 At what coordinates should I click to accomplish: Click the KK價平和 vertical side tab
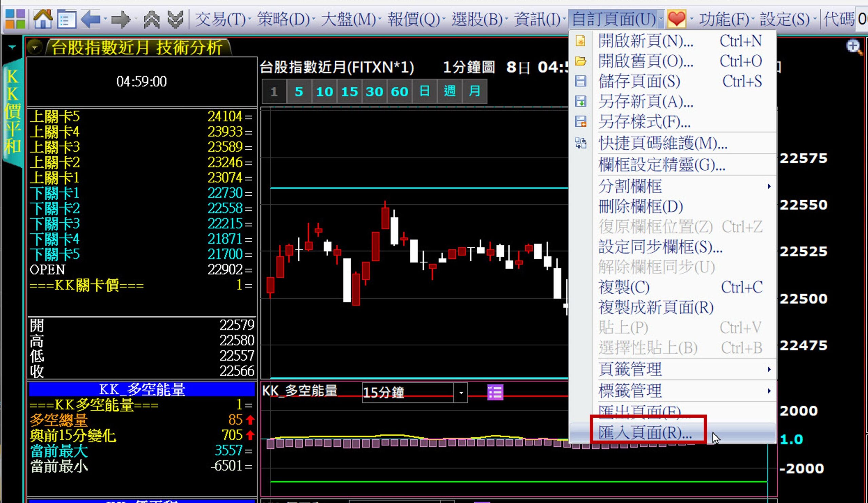(x=13, y=112)
